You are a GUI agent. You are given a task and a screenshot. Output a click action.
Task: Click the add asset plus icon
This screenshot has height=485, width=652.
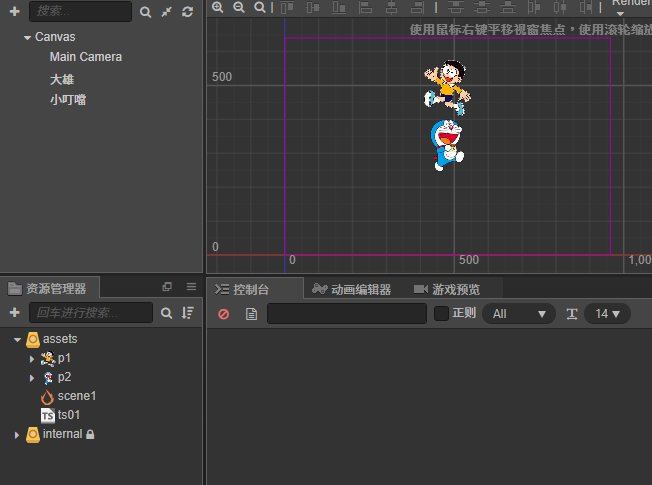(15, 312)
